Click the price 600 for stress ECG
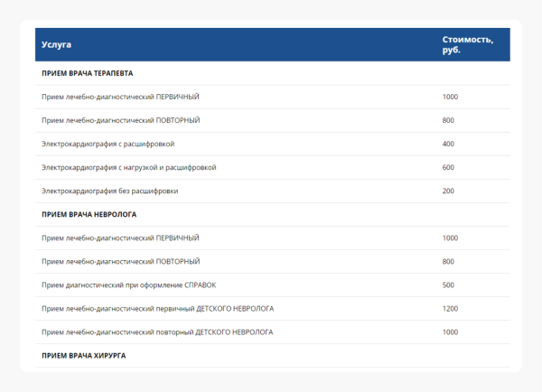 448,167
